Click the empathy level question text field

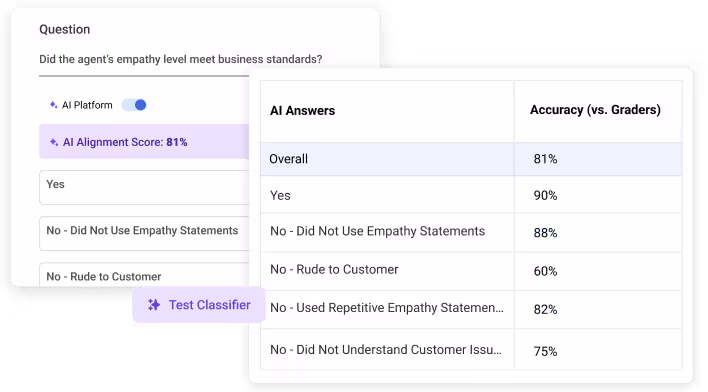pyautogui.click(x=181, y=60)
